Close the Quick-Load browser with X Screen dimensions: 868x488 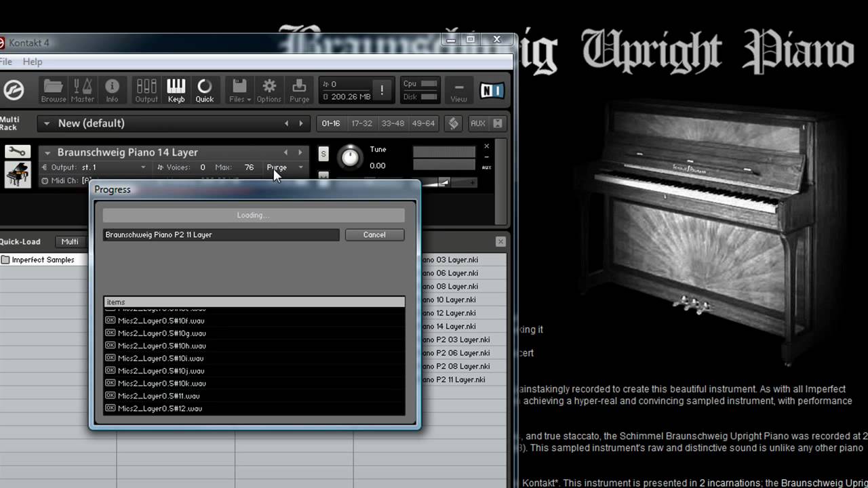pos(500,241)
